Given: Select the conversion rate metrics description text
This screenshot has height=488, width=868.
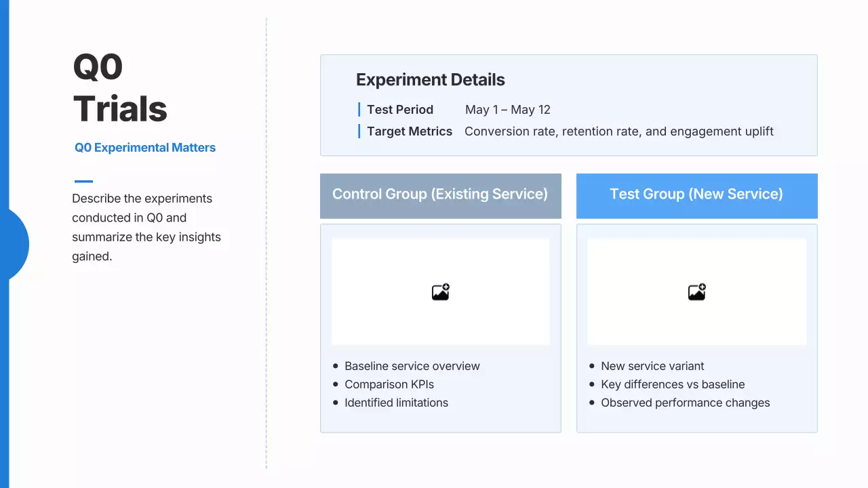Looking at the screenshot, I should point(618,131).
